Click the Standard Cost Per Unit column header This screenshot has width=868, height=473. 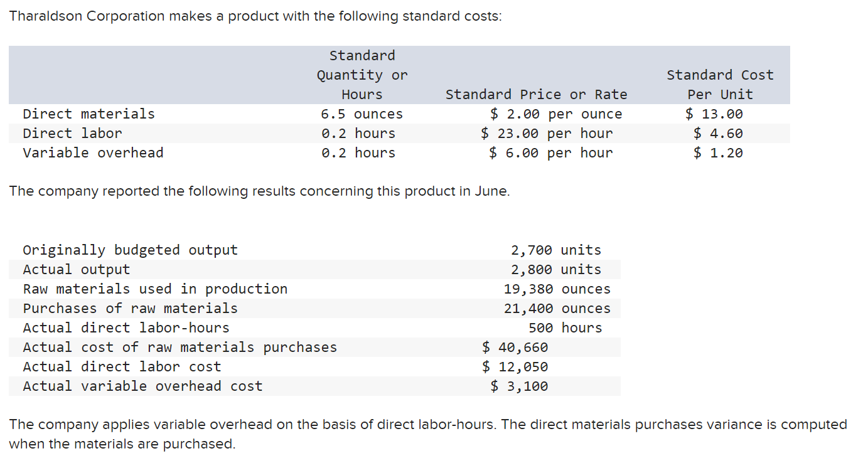(x=720, y=84)
